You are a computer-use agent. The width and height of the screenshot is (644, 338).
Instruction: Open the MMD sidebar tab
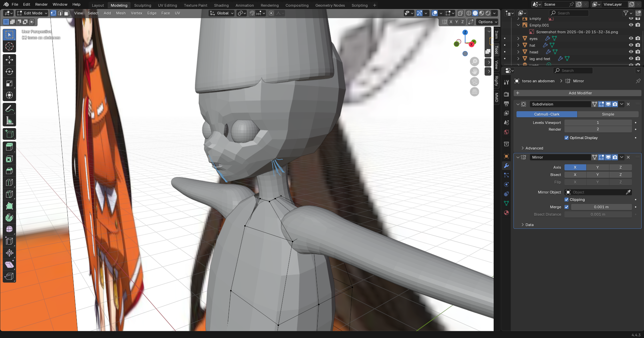pos(496,97)
